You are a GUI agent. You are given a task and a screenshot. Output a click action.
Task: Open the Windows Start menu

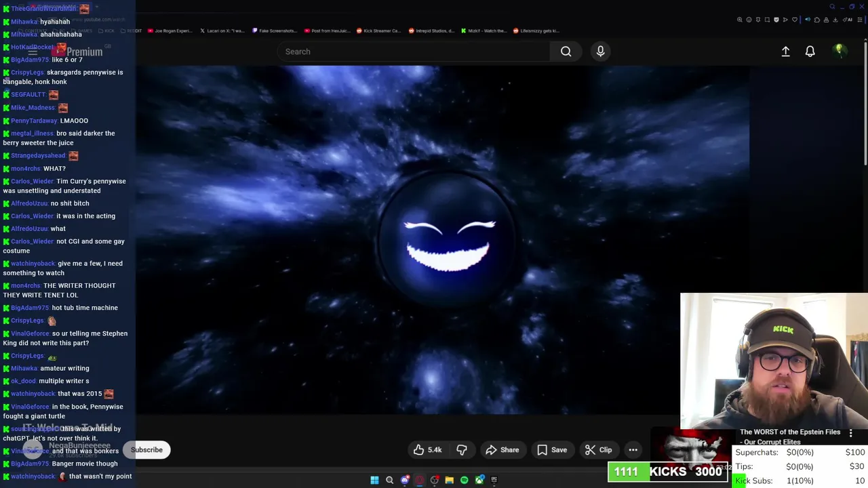[x=374, y=480]
